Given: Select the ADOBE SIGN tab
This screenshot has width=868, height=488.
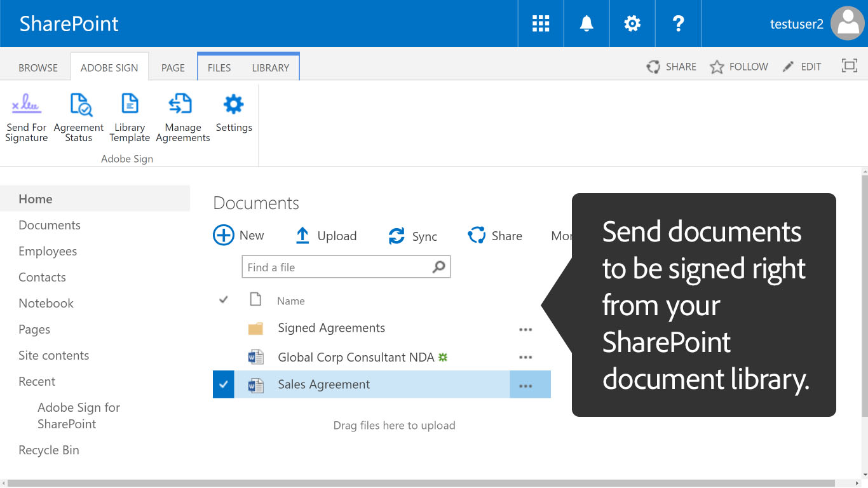Looking at the screenshot, I should pyautogui.click(x=109, y=67).
